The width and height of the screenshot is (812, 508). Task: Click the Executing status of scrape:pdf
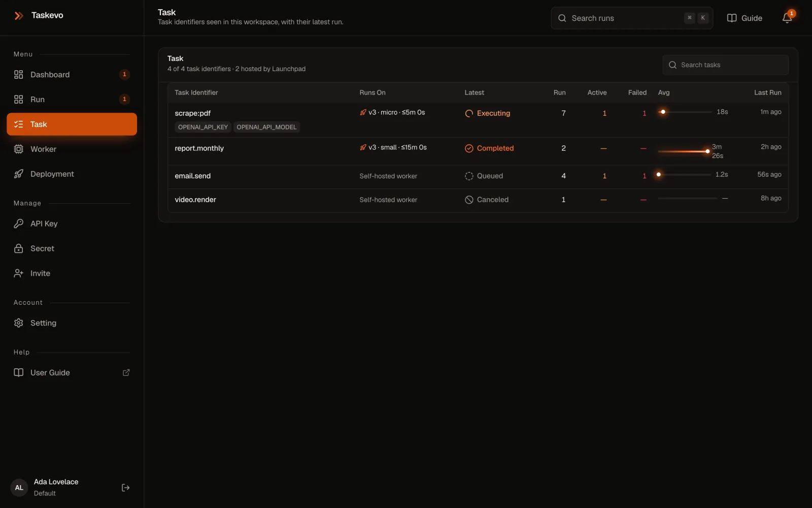click(x=488, y=113)
